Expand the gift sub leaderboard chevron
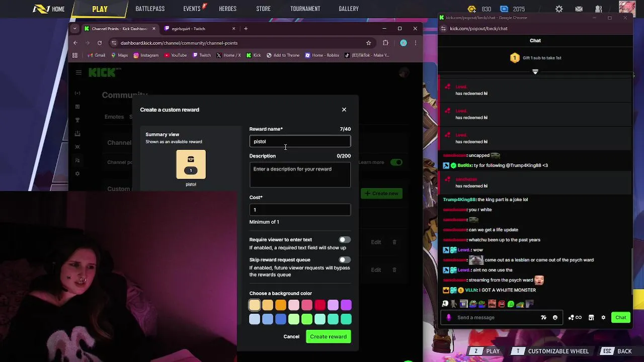The image size is (644, 362). tap(535, 72)
